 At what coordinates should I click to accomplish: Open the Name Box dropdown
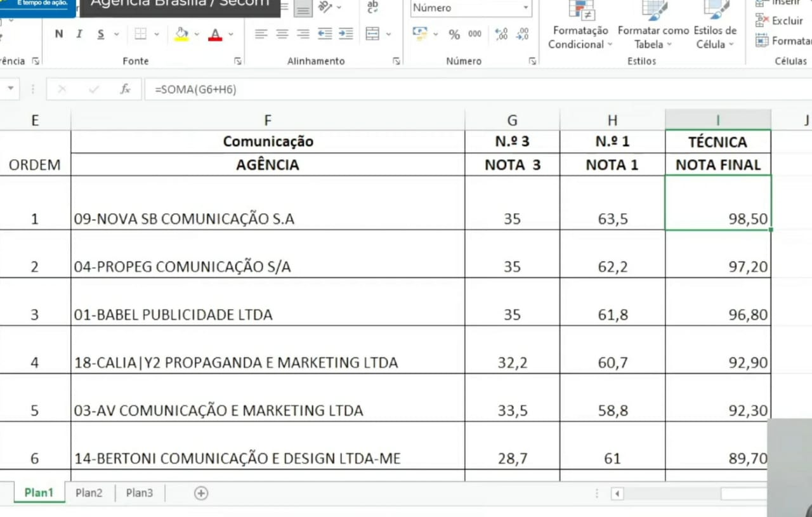10,89
